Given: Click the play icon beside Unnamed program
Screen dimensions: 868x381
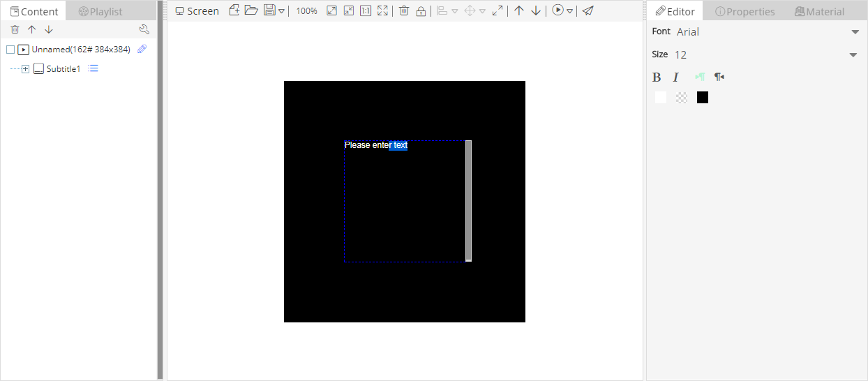Looking at the screenshot, I should pyautogui.click(x=23, y=50).
